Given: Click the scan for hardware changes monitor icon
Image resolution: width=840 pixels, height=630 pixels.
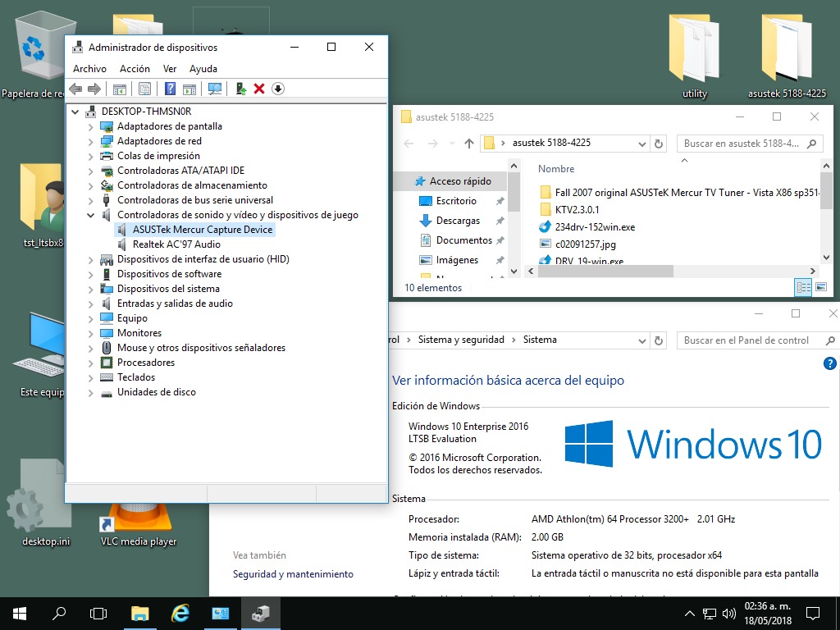Looking at the screenshot, I should (215, 89).
